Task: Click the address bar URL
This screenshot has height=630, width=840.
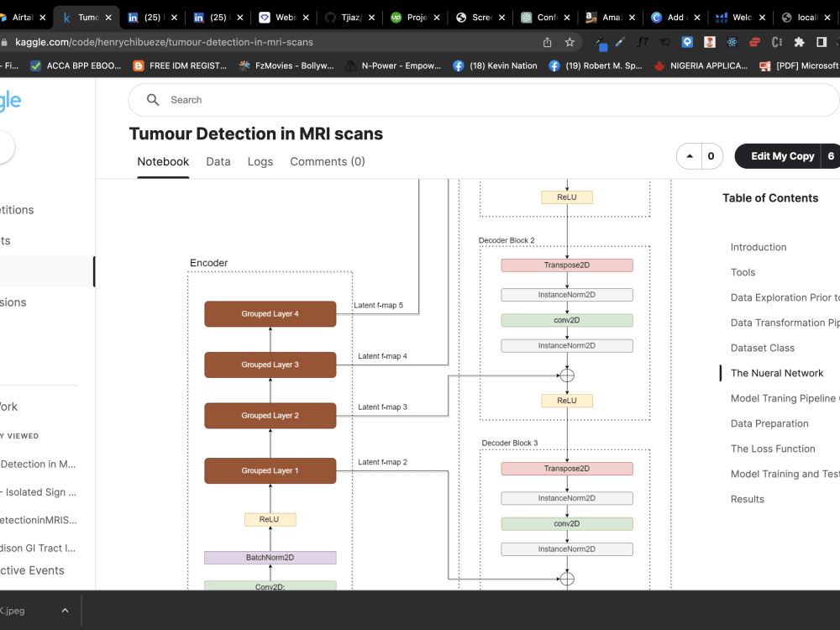Action: (x=164, y=42)
